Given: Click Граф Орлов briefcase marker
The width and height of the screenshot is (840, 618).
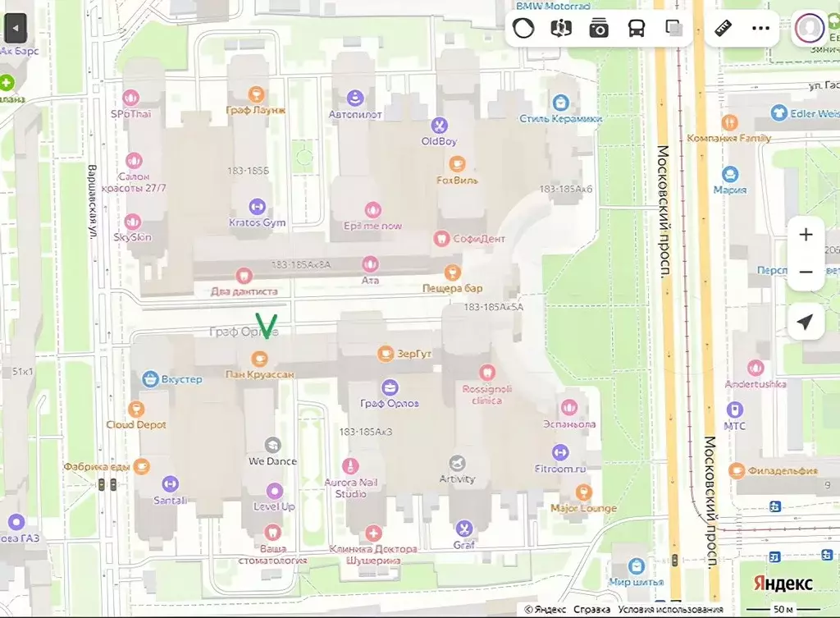Looking at the screenshot, I should tap(390, 387).
